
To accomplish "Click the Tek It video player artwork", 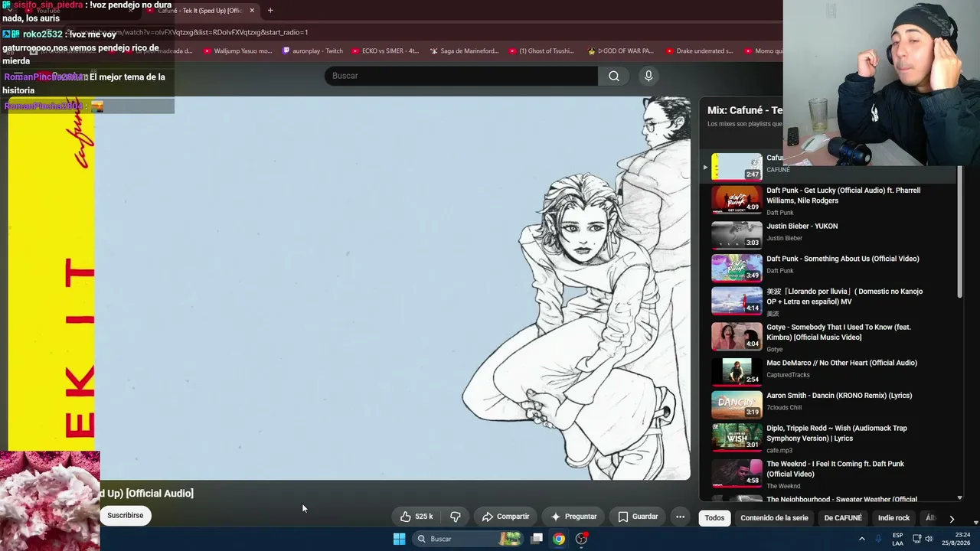I will (x=349, y=289).
